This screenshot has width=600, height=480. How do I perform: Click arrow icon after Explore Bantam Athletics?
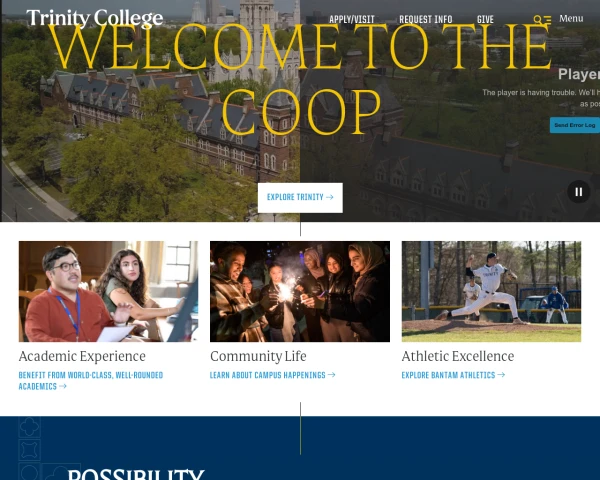click(501, 375)
